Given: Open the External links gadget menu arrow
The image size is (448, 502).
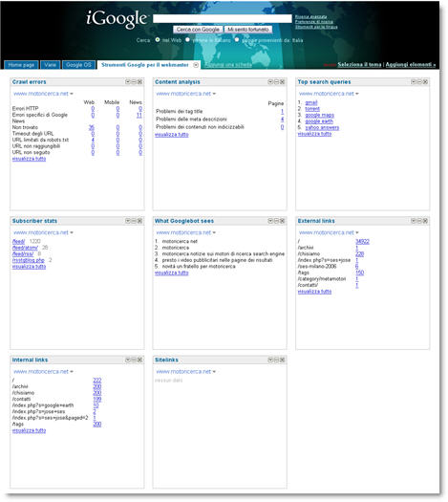Looking at the screenshot, I should 414,221.
